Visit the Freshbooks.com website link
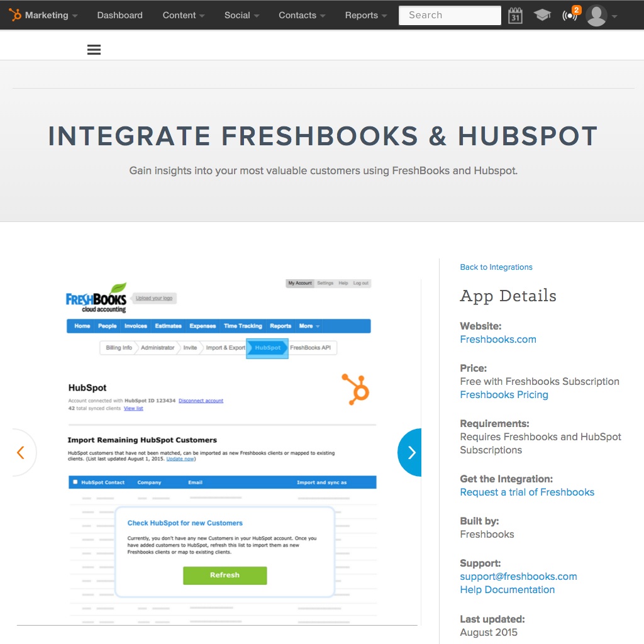 tap(498, 339)
